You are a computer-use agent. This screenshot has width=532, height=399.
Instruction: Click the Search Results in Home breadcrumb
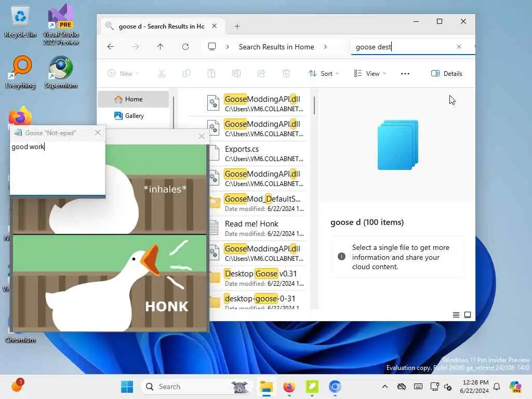[276, 47]
